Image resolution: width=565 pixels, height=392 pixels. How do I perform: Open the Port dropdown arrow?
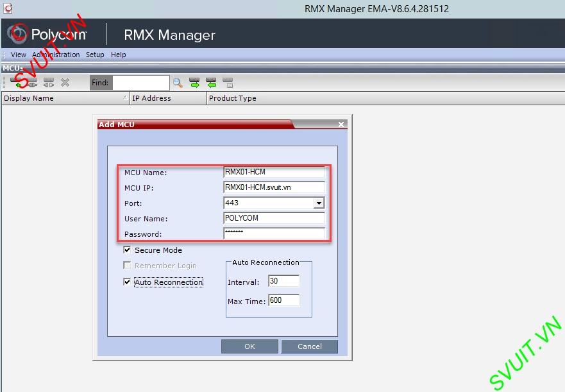click(319, 203)
